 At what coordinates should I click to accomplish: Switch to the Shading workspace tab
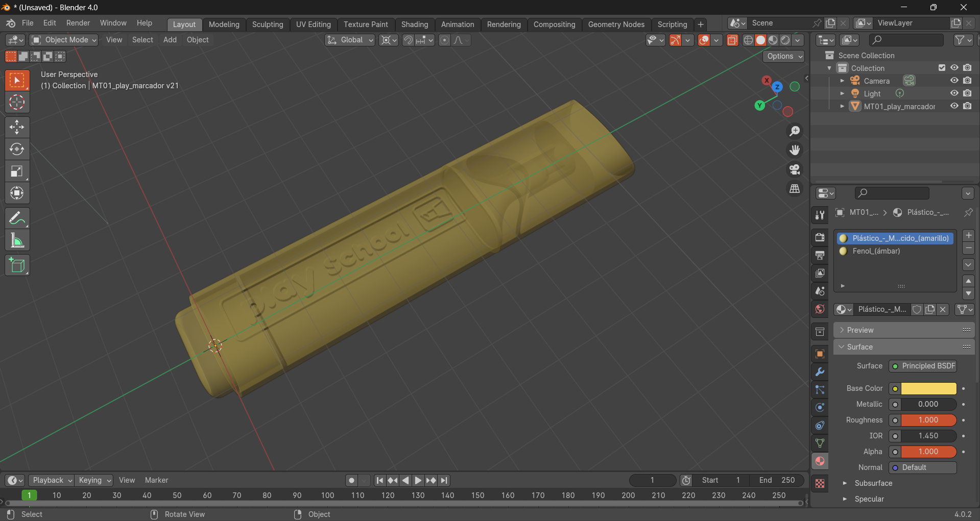415,24
